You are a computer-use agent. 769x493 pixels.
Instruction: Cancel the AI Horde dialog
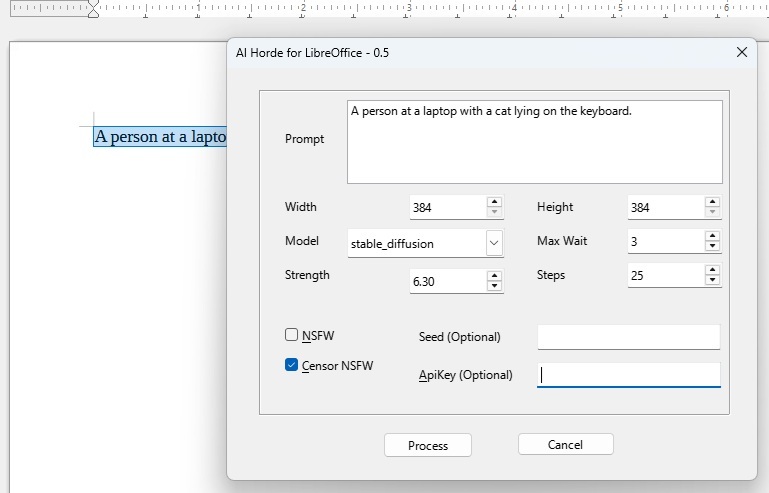tap(565, 444)
